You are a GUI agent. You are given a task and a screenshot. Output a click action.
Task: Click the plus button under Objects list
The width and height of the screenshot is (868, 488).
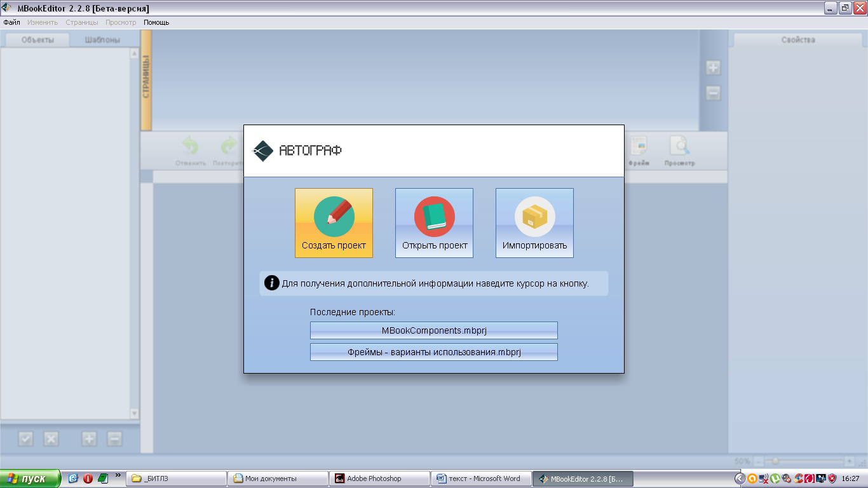click(x=89, y=438)
